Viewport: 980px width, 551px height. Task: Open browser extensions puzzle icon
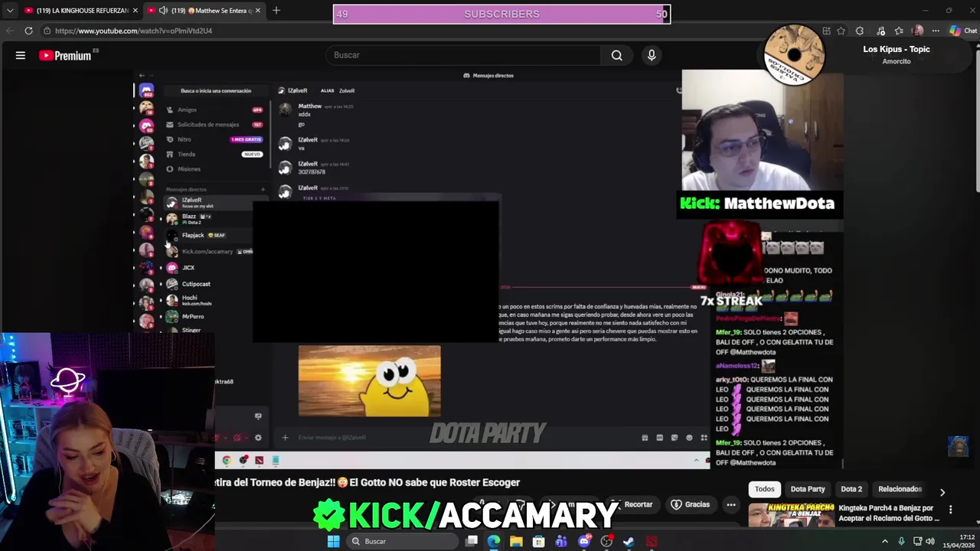[x=860, y=31]
